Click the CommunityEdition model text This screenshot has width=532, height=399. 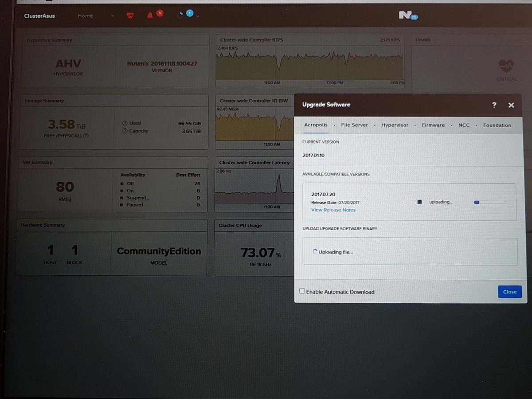pos(159,251)
